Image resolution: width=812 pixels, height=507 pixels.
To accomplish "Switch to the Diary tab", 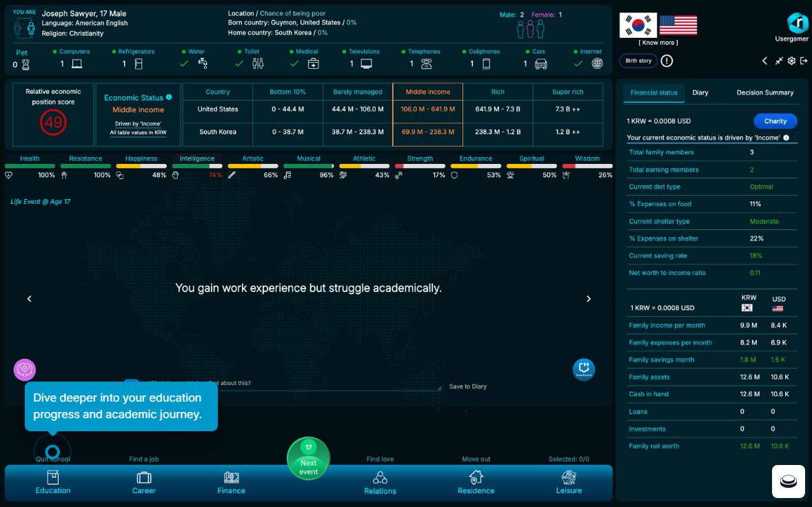I will coord(700,92).
